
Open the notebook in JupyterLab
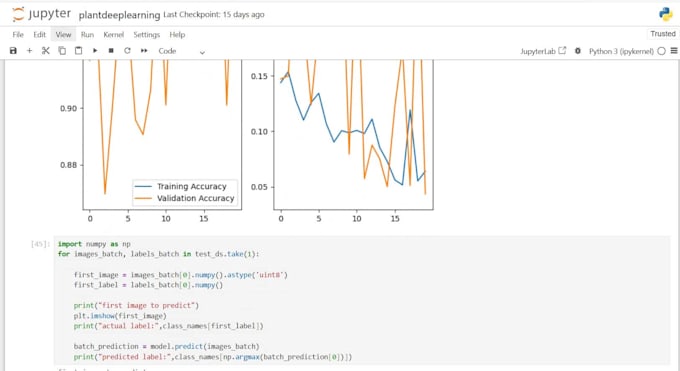(x=543, y=51)
